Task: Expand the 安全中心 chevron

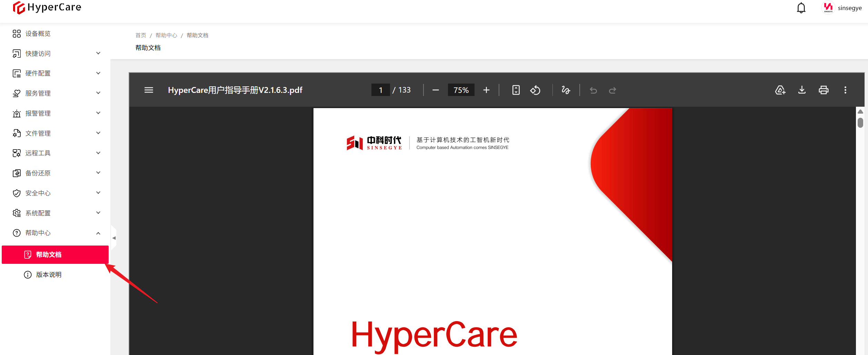Action: 98,193
